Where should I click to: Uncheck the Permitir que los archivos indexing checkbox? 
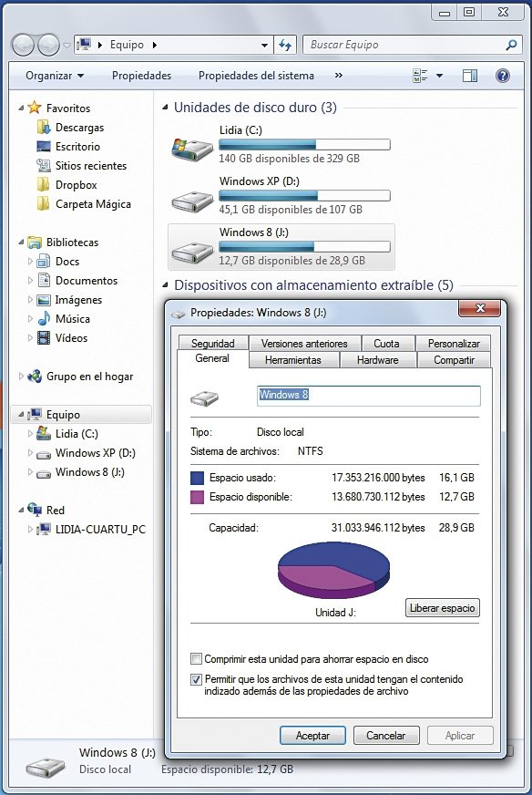click(x=196, y=679)
